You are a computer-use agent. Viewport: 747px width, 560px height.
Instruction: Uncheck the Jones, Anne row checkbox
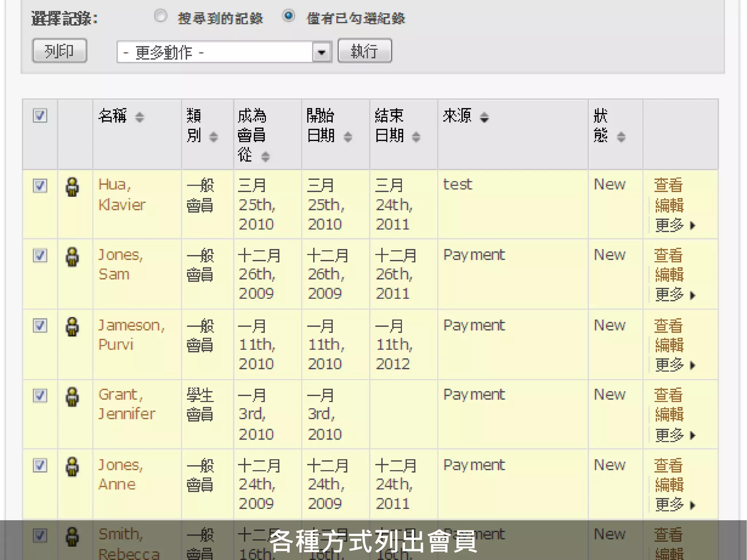[x=40, y=466]
